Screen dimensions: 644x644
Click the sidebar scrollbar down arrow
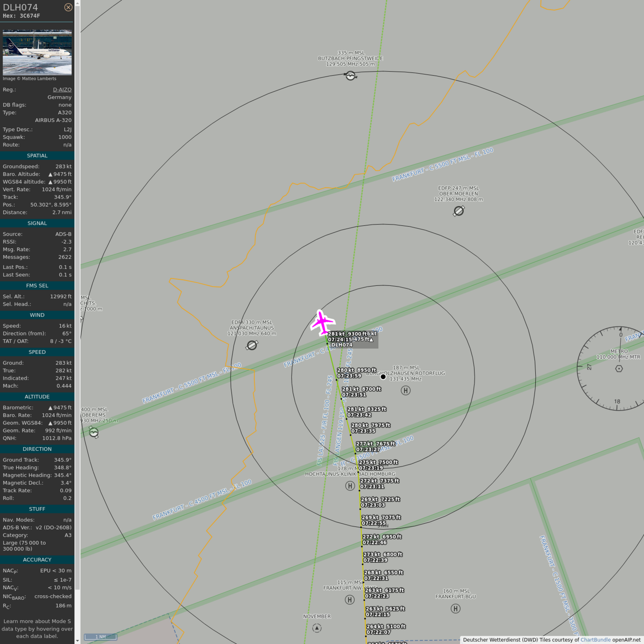tap(77, 640)
